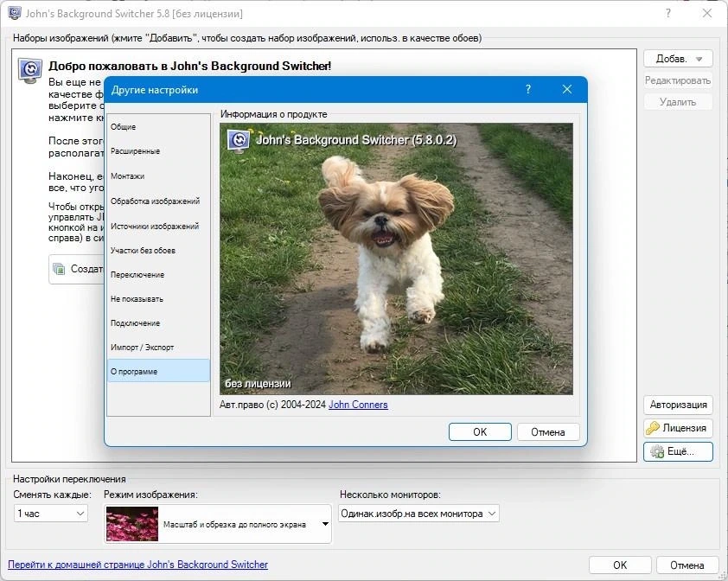Close the "Другие настройки" dialog with X
The image size is (728, 581).
point(567,89)
